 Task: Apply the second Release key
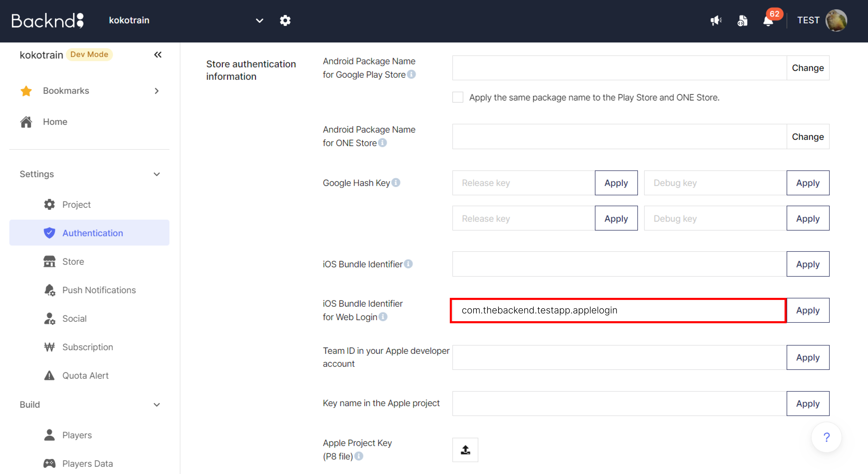coord(616,218)
